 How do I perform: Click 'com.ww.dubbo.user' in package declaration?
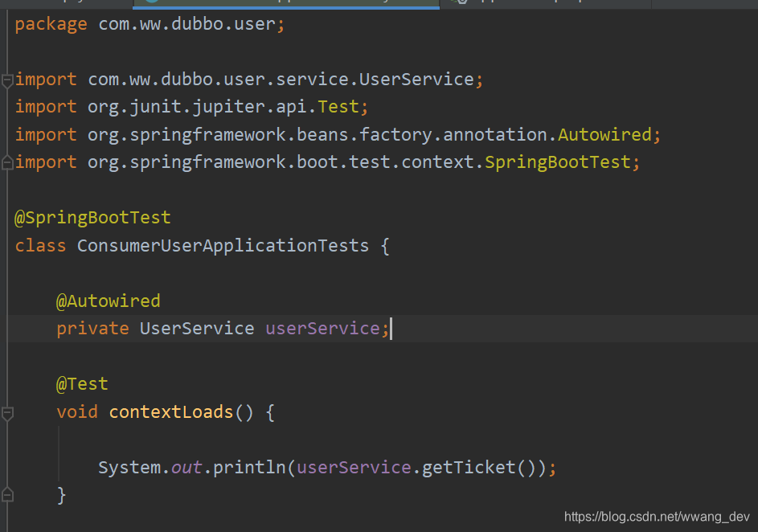(x=186, y=23)
